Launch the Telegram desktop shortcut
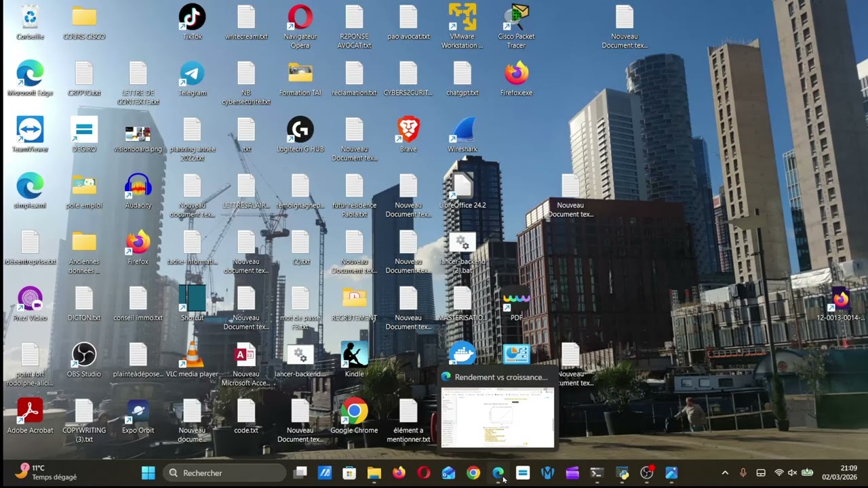This screenshot has width=868, height=488. pyautogui.click(x=192, y=78)
